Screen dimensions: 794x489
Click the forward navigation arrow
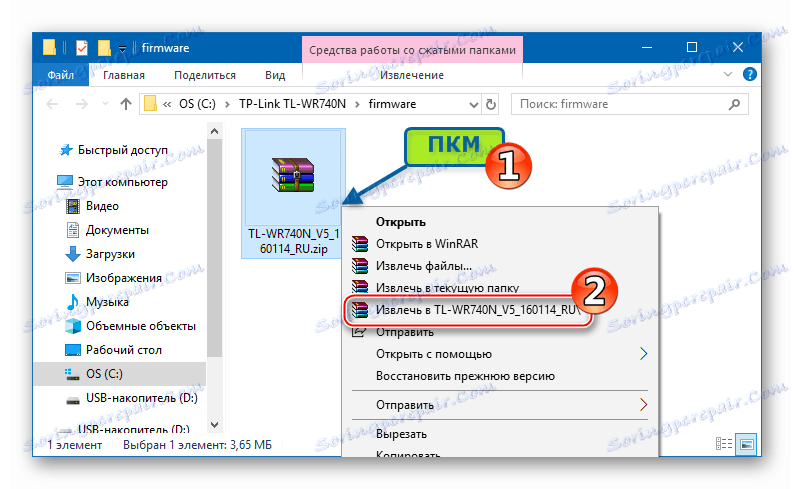click(81, 104)
